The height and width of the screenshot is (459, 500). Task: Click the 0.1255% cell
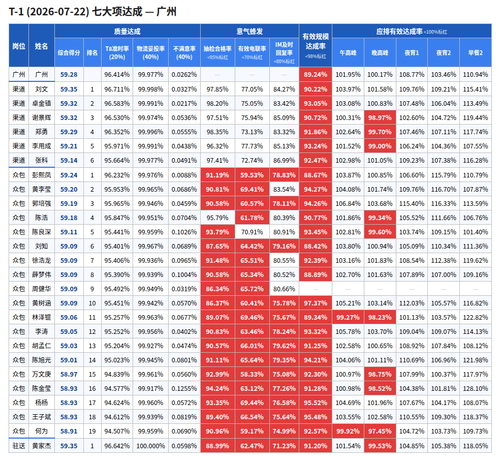coord(184,388)
